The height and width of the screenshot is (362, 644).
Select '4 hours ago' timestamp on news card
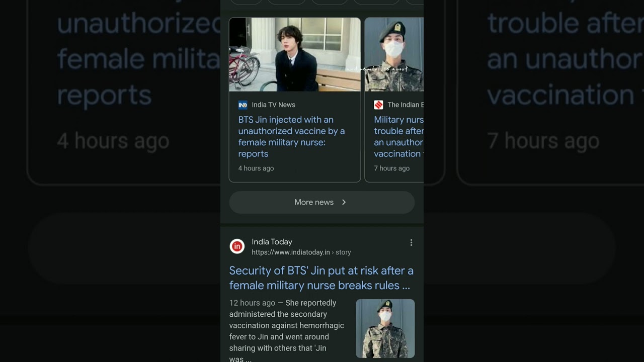(x=256, y=168)
